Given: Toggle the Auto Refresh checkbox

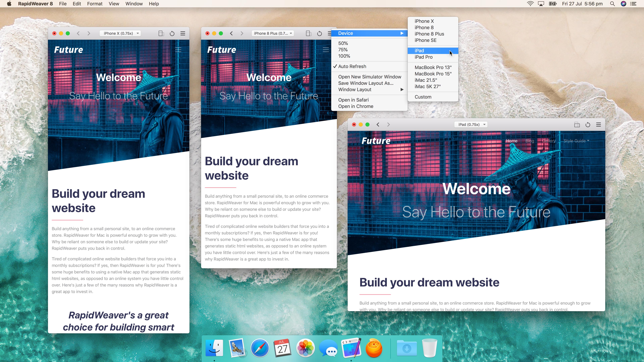Looking at the screenshot, I should tap(352, 66).
